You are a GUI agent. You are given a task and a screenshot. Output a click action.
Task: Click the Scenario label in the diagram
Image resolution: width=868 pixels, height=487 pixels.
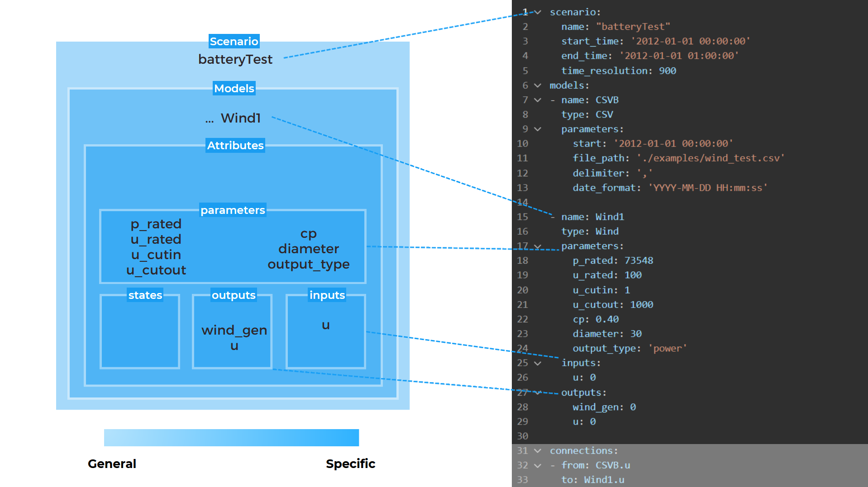pyautogui.click(x=234, y=42)
